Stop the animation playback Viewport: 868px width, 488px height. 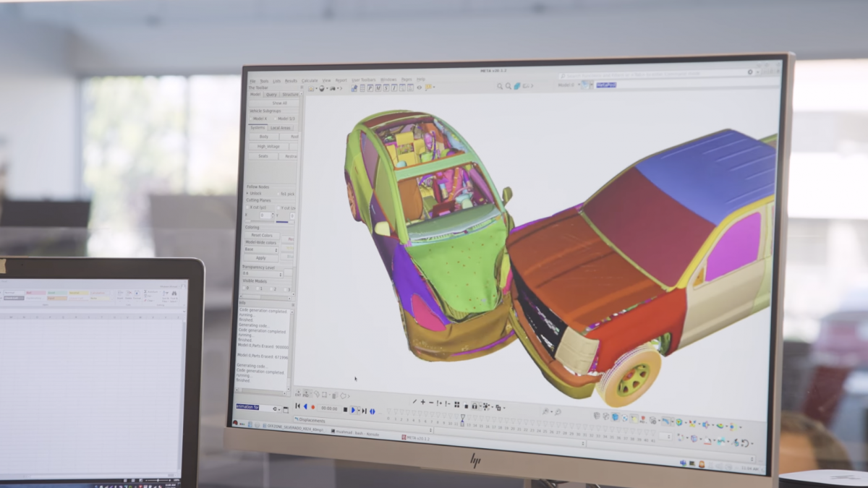(346, 409)
